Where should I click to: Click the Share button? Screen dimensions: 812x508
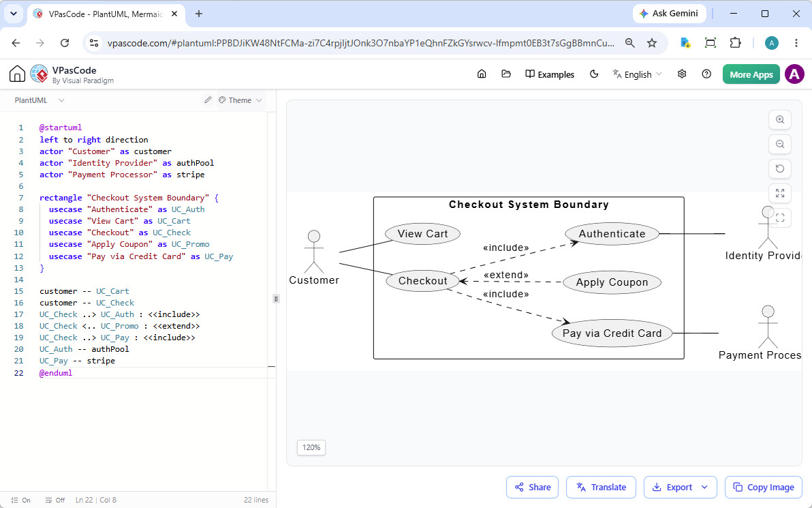pos(532,488)
